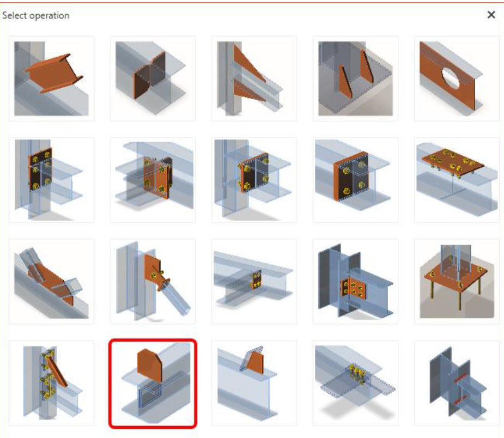This screenshot has width=504, height=438.
Task: Select the triangular rib haunch operation
Action: [x=254, y=78]
